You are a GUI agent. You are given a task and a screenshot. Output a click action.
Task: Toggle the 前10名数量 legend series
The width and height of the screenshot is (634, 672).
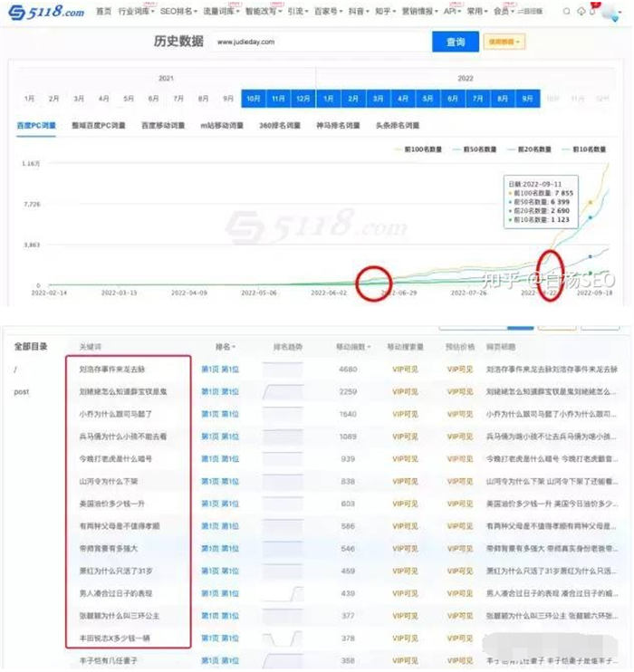[x=584, y=149]
